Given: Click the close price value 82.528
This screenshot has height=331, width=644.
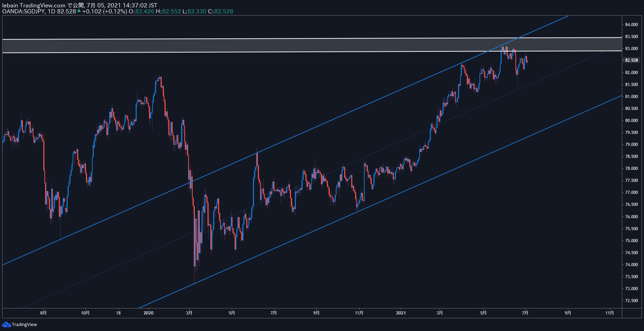Looking at the screenshot, I should (224, 11).
